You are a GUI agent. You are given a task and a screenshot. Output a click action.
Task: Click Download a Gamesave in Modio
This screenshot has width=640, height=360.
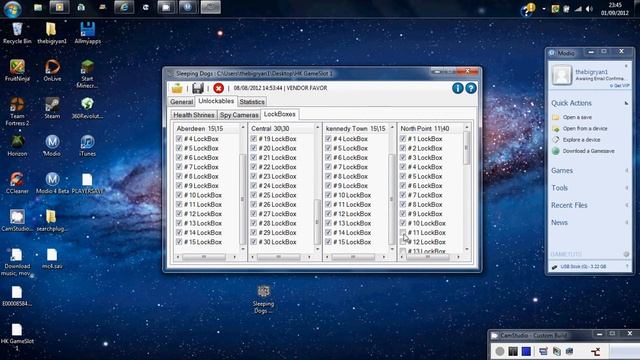588,151
